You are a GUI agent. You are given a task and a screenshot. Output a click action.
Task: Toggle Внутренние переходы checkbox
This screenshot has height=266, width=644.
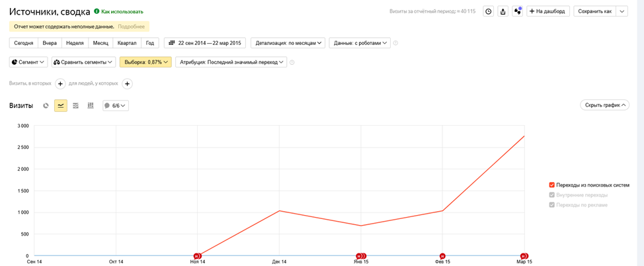(552, 195)
